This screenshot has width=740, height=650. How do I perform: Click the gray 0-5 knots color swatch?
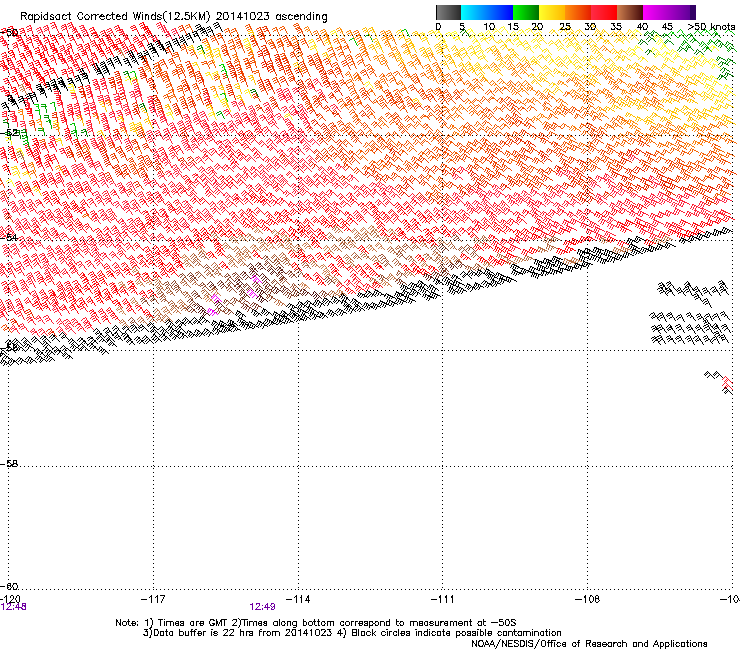click(x=448, y=12)
